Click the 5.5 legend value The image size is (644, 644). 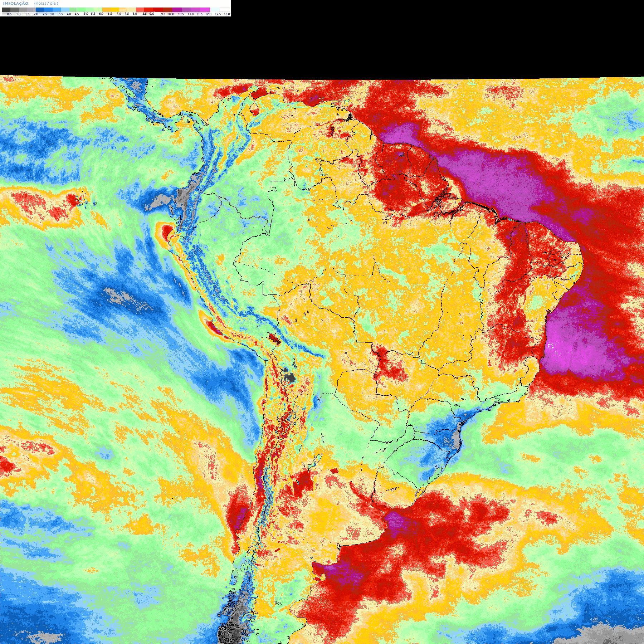pyautogui.click(x=93, y=14)
